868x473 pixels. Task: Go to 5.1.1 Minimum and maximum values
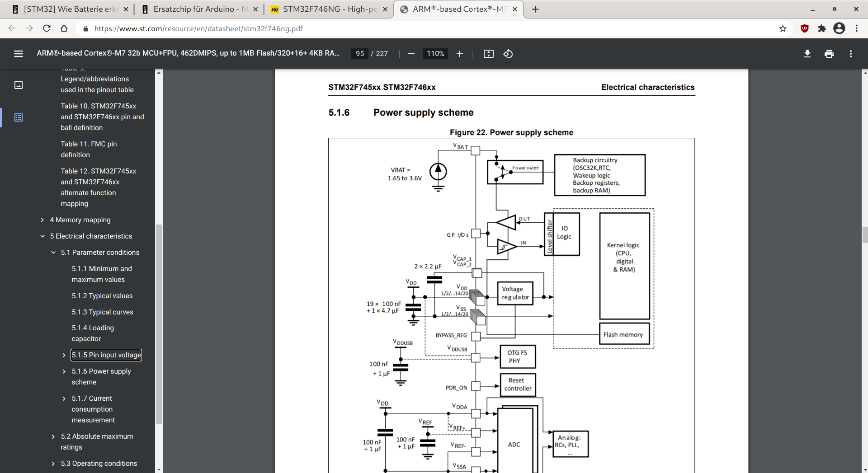tap(102, 274)
